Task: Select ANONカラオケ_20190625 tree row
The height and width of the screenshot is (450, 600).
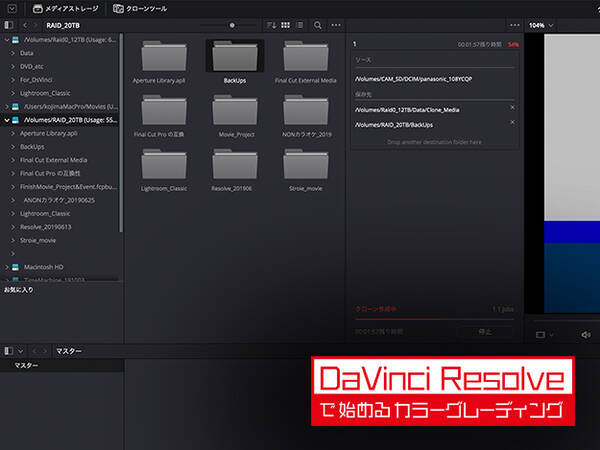Action: 59,200
